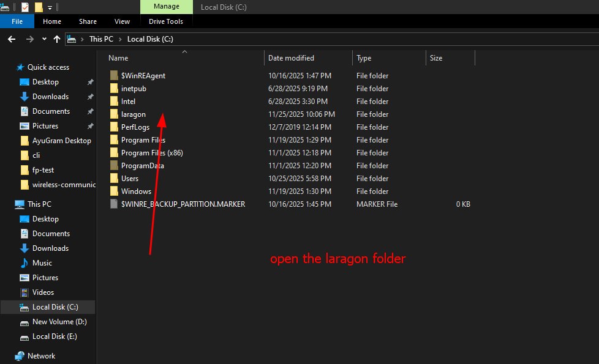This screenshot has width=599, height=364.
Task: Click the drive icon in the address bar
Action: 72,39
